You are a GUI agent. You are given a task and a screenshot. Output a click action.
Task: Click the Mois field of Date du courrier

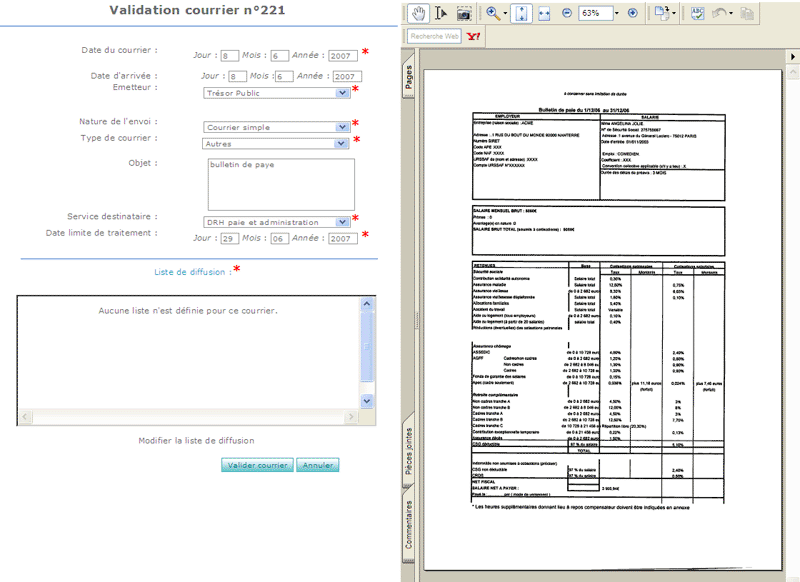click(x=280, y=56)
